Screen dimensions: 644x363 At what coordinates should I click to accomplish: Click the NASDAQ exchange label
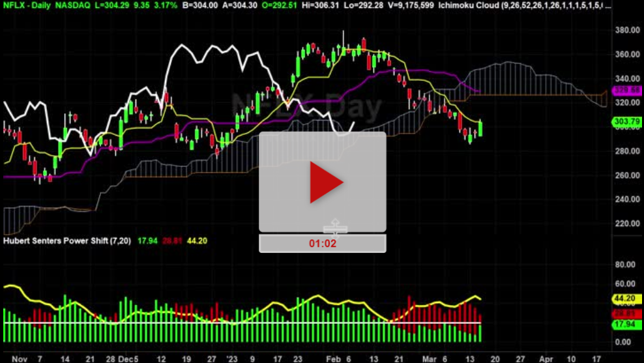72,5
